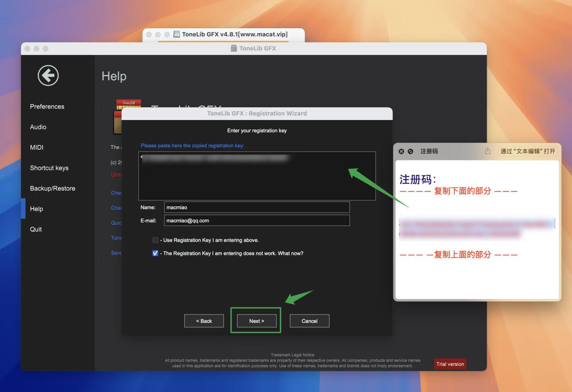Click the circled slash icon in 注册码 window
572x392 pixels.
click(x=410, y=151)
